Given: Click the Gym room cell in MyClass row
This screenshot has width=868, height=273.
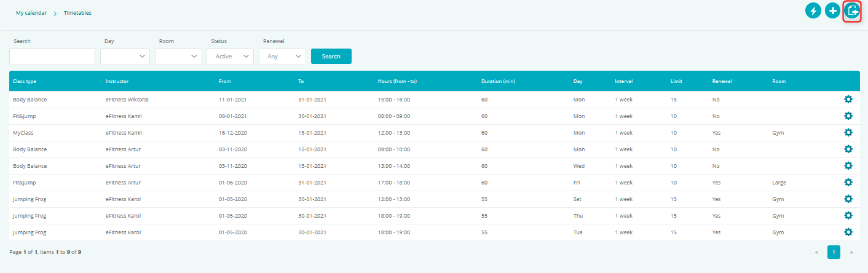Looking at the screenshot, I should click(778, 133).
